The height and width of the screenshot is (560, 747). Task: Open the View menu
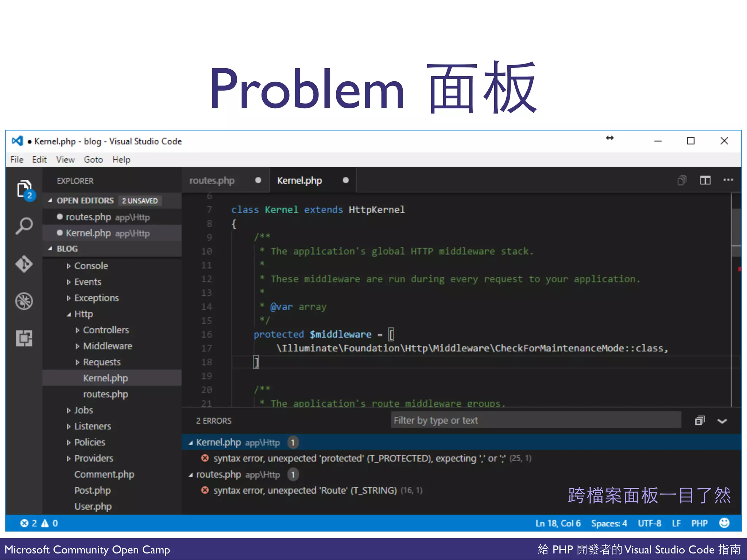pos(65,159)
